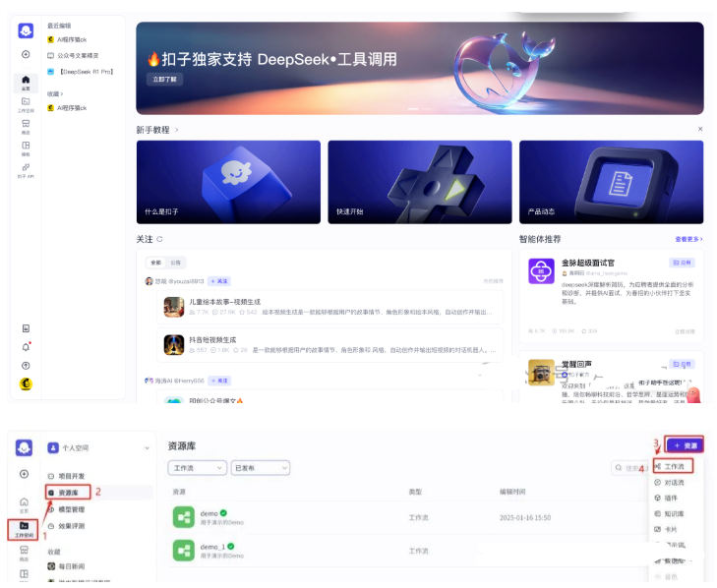Choose 工作流 from the resource creation menu
The height and width of the screenshot is (588, 717).
[673, 466]
